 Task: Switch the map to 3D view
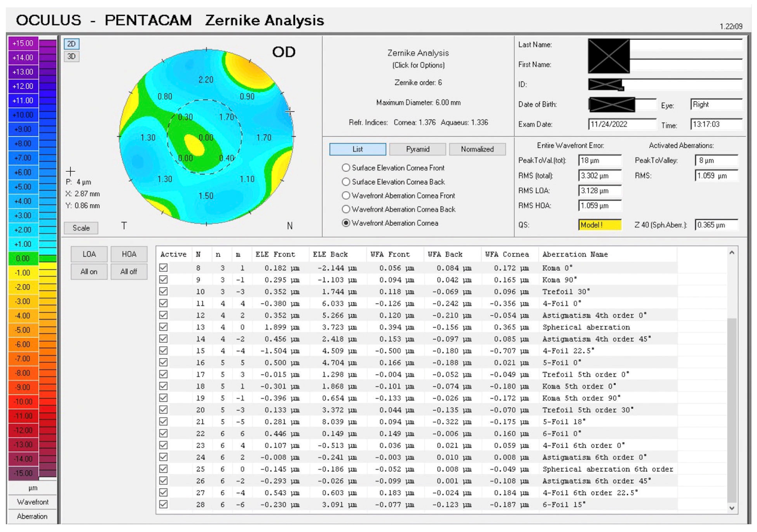pos(71,57)
